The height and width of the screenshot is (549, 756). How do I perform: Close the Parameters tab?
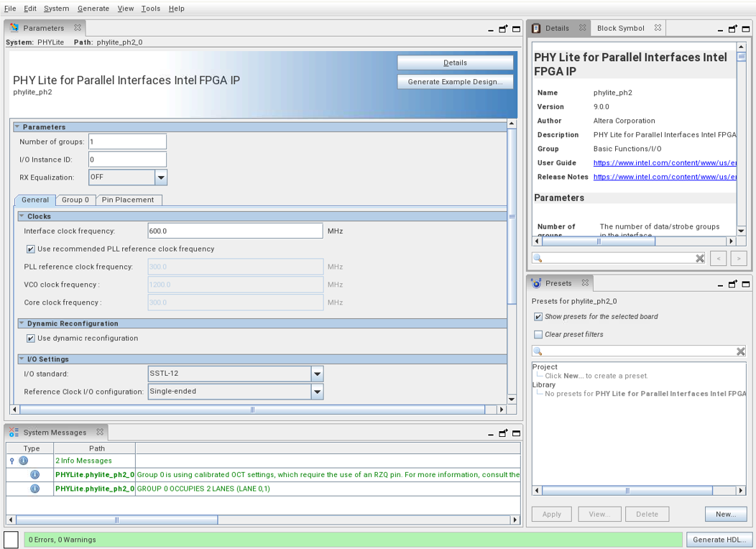pyautogui.click(x=78, y=28)
